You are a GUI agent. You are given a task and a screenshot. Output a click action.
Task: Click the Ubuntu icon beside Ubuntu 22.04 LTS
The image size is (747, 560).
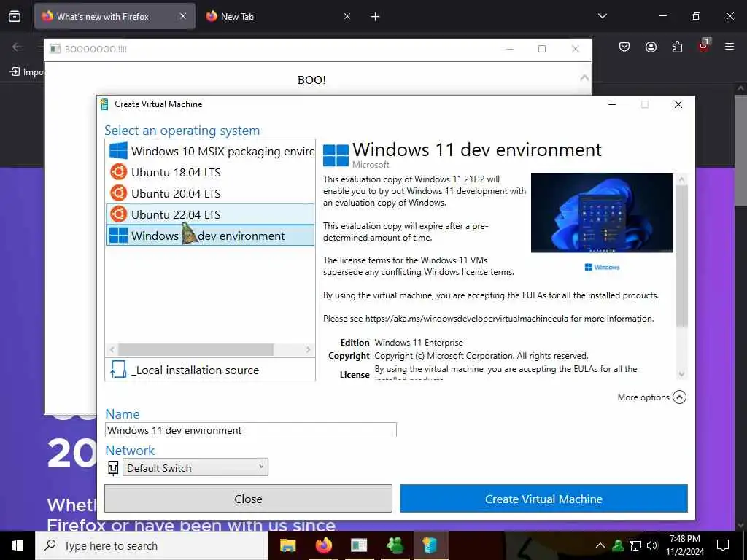pyautogui.click(x=118, y=214)
